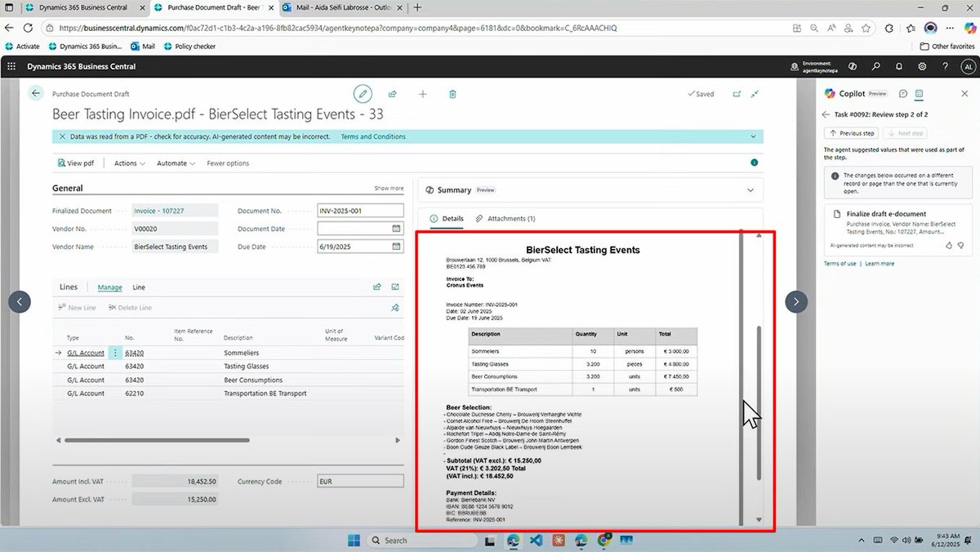
Task: Select the Transportation BE Transport description cell
Action: pos(265,394)
